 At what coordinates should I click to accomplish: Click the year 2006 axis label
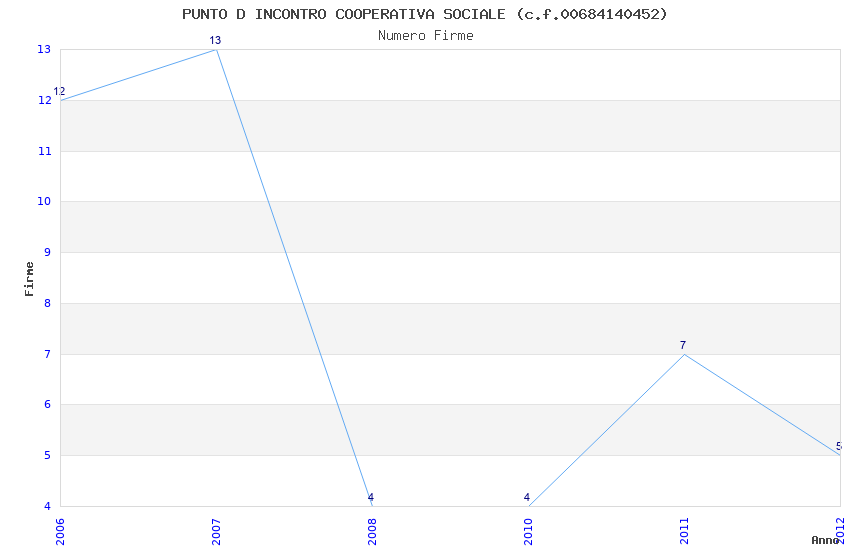60,531
